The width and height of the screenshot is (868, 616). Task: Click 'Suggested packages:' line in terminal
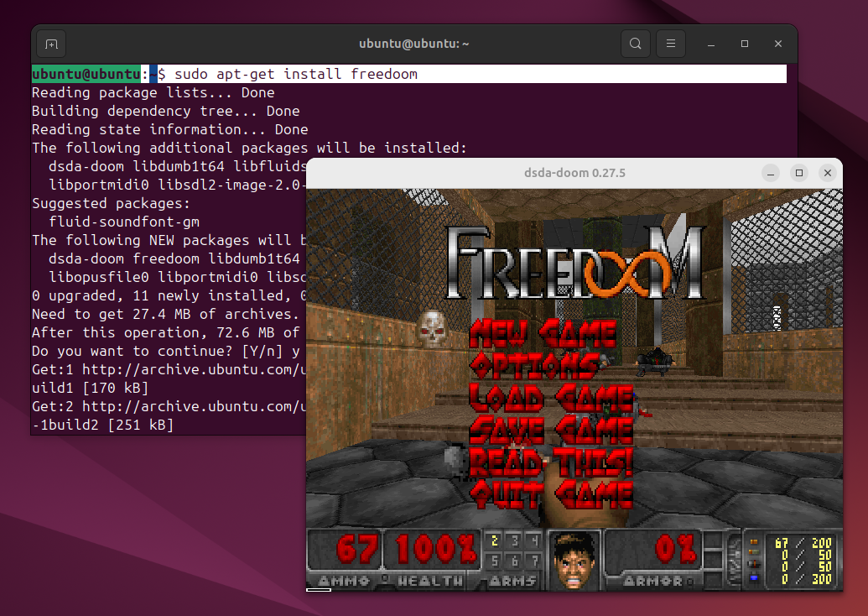click(111, 203)
